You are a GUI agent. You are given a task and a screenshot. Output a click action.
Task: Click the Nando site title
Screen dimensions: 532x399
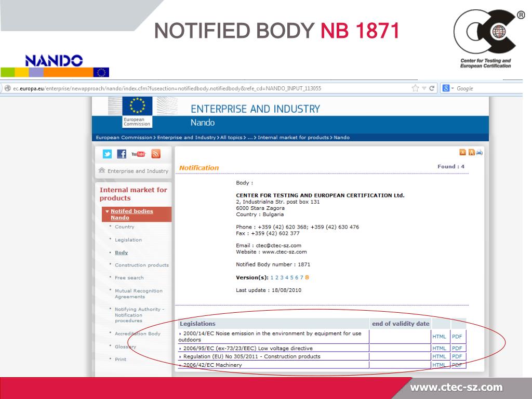(203, 123)
